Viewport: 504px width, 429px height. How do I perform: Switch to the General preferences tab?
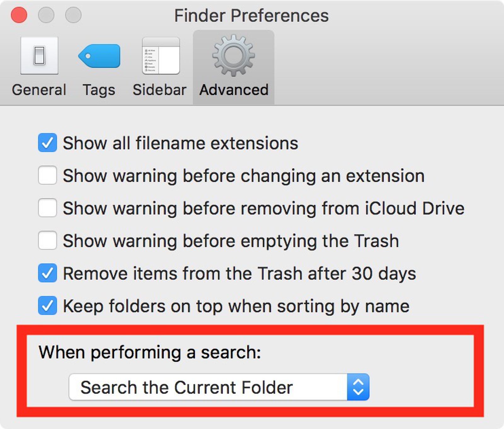(x=39, y=90)
